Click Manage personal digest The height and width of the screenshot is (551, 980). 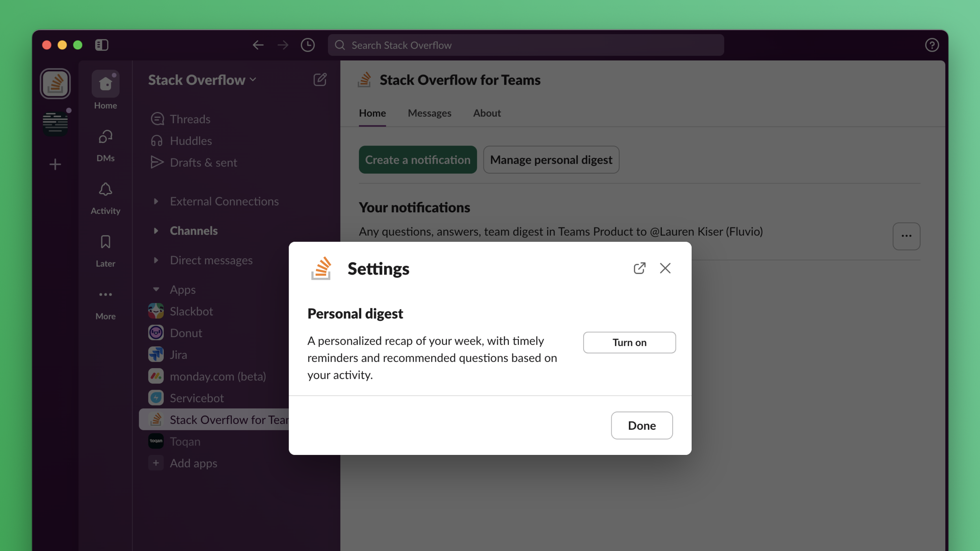(x=551, y=159)
